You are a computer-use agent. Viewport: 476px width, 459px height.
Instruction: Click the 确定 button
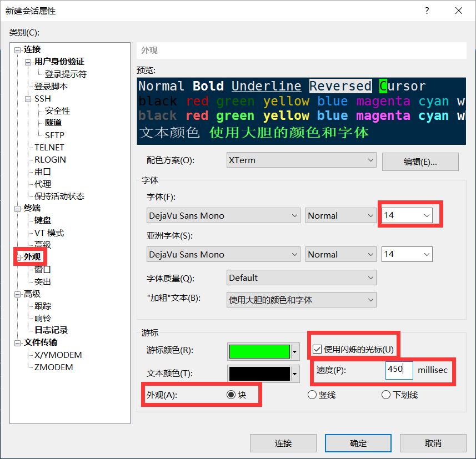[358, 443]
